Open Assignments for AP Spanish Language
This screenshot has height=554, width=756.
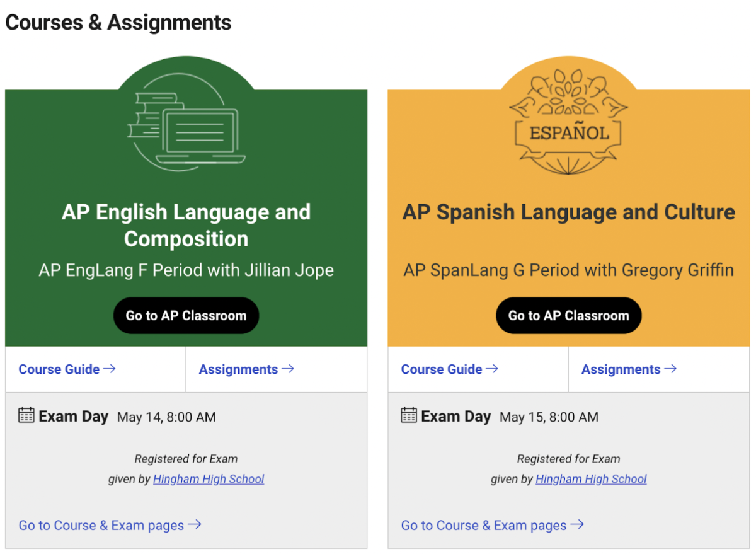629,369
